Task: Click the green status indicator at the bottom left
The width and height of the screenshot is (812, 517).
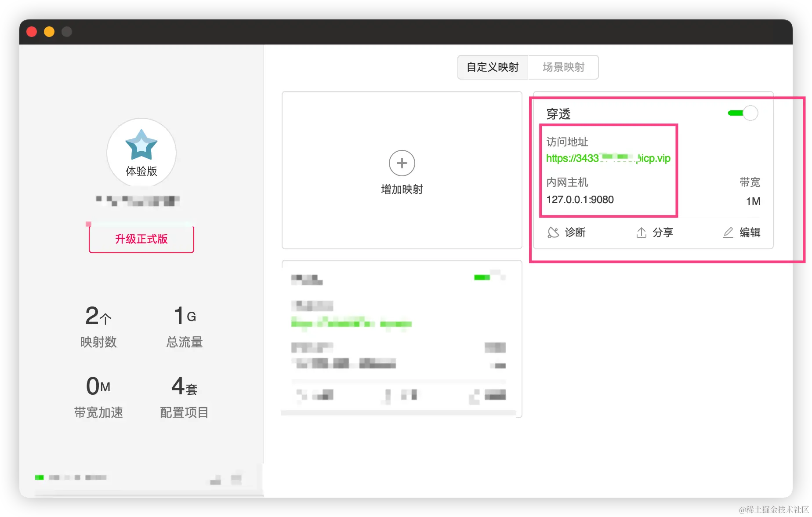Action: pos(39,477)
